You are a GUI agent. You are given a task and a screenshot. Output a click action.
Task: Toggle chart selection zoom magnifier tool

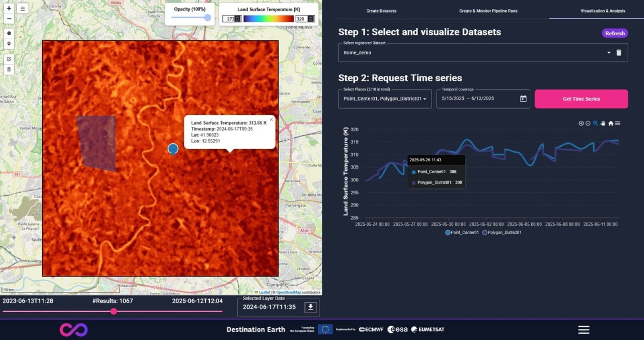(x=595, y=124)
